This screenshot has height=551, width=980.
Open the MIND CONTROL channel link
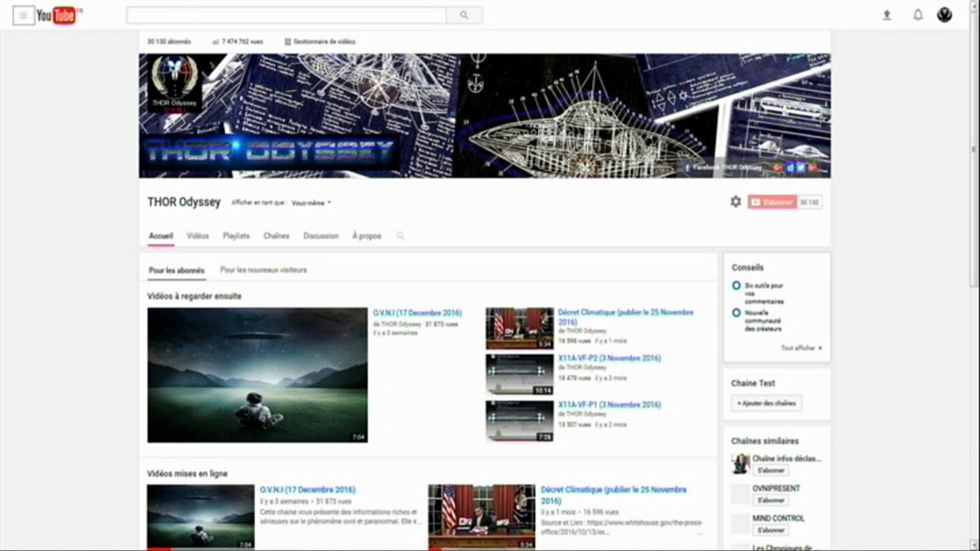779,519
